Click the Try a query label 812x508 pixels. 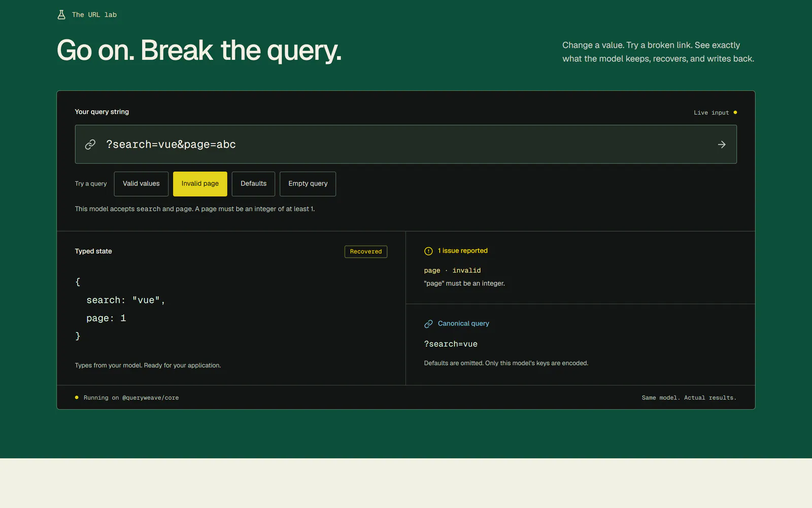coord(91,184)
